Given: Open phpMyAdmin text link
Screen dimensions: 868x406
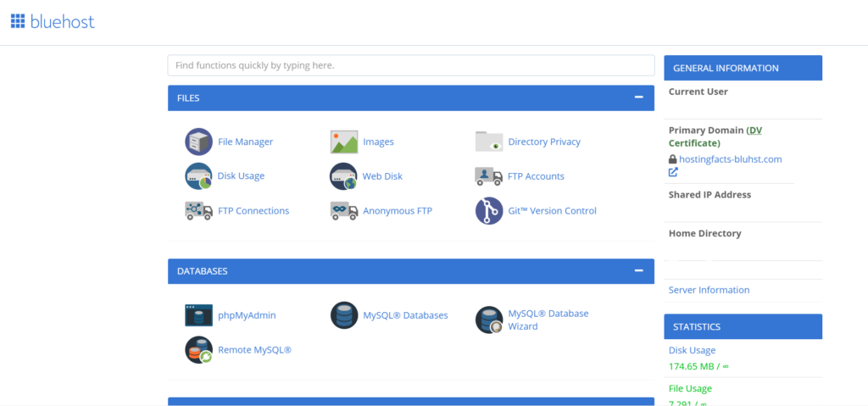Looking at the screenshot, I should click(247, 315).
